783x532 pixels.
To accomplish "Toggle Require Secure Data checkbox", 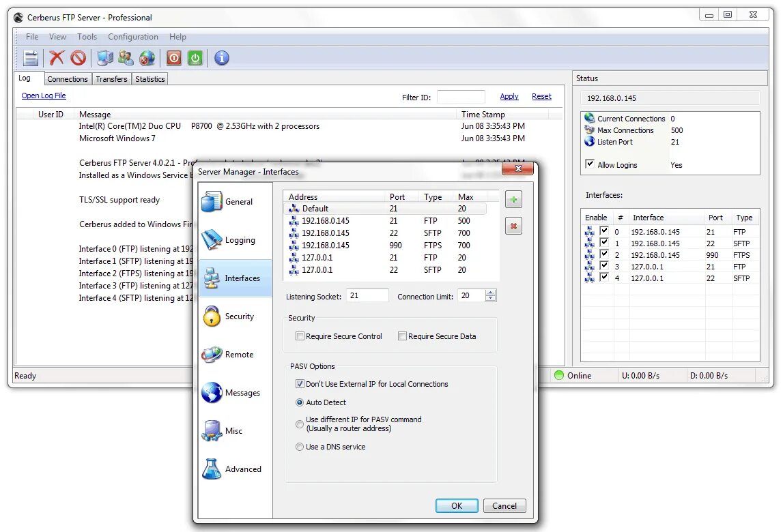I will coord(402,336).
